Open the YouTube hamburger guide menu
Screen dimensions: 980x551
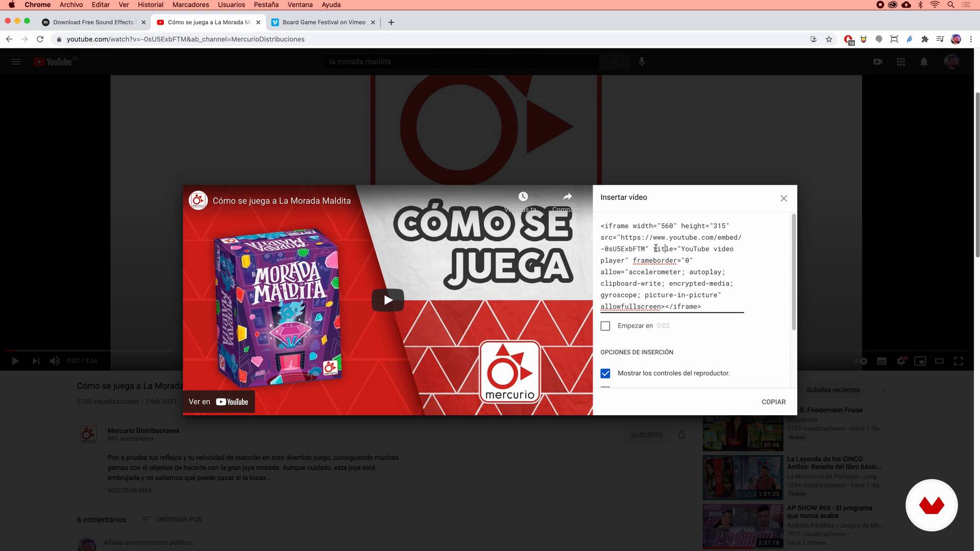point(16,62)
